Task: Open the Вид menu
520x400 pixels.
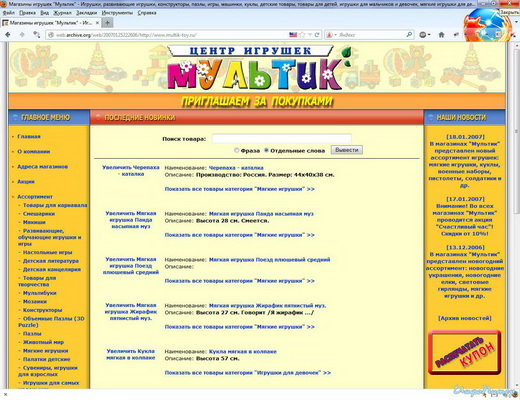Action: click(45, 13)
